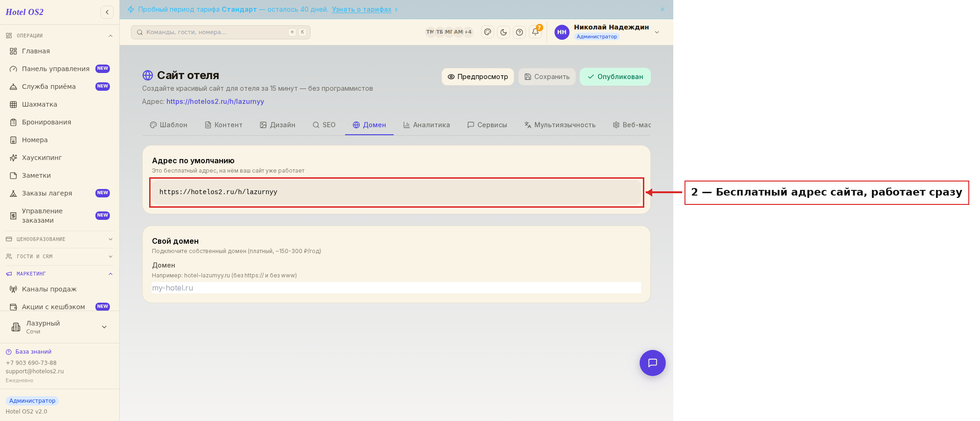Open the Лазурный hotel selector dropdown
The height and width of the screenshot is (421, 980).
click(59, 327)
